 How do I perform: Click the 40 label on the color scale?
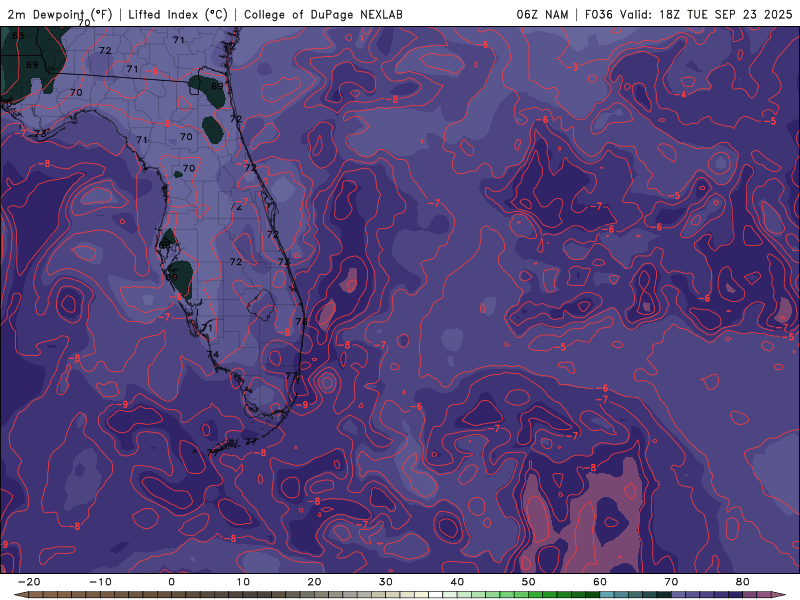pos(457,582)
